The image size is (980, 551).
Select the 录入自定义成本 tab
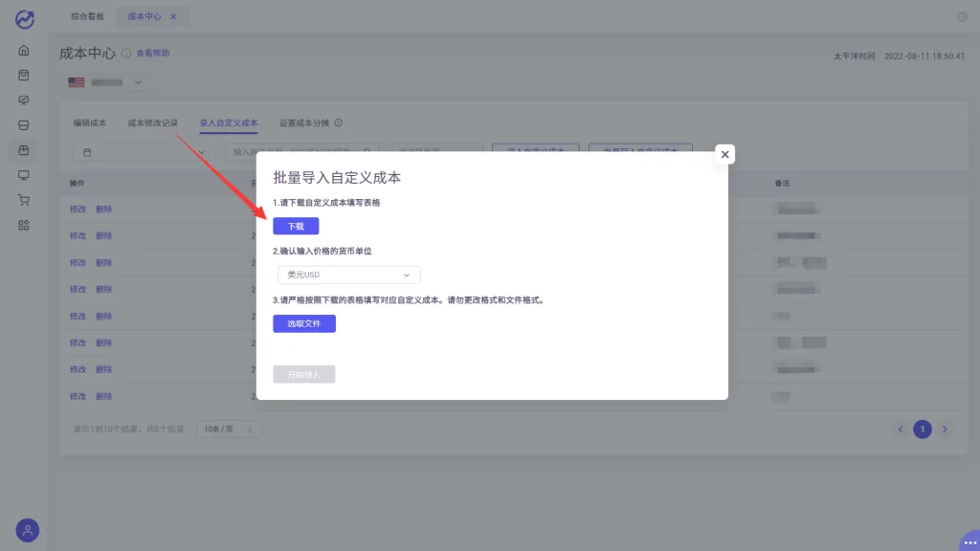229,123
